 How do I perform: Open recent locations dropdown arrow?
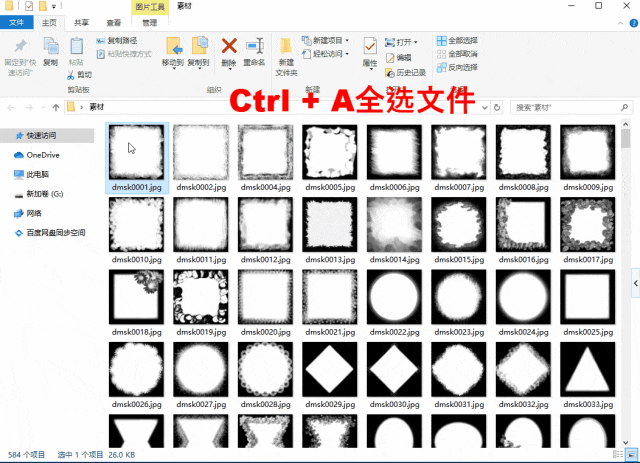(x=43, y=107)
